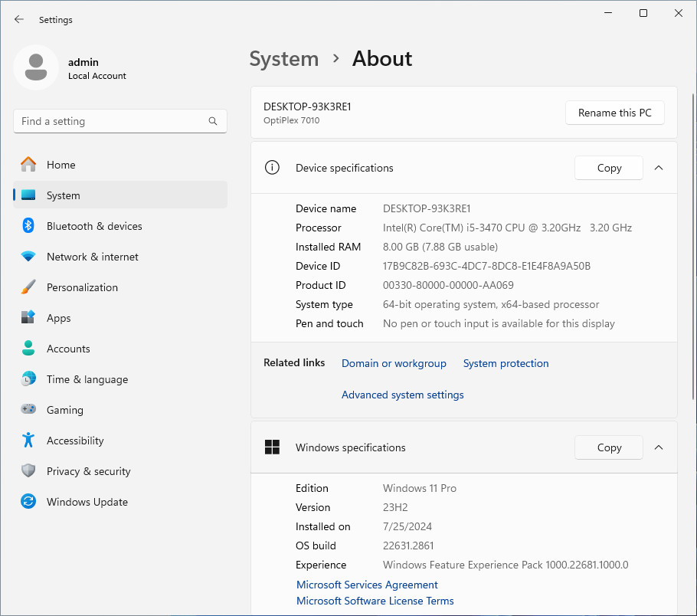The height and width of the screenshot is (616, 697).
Task: Minimize the Settings window
Action: [x=608, y=13]
